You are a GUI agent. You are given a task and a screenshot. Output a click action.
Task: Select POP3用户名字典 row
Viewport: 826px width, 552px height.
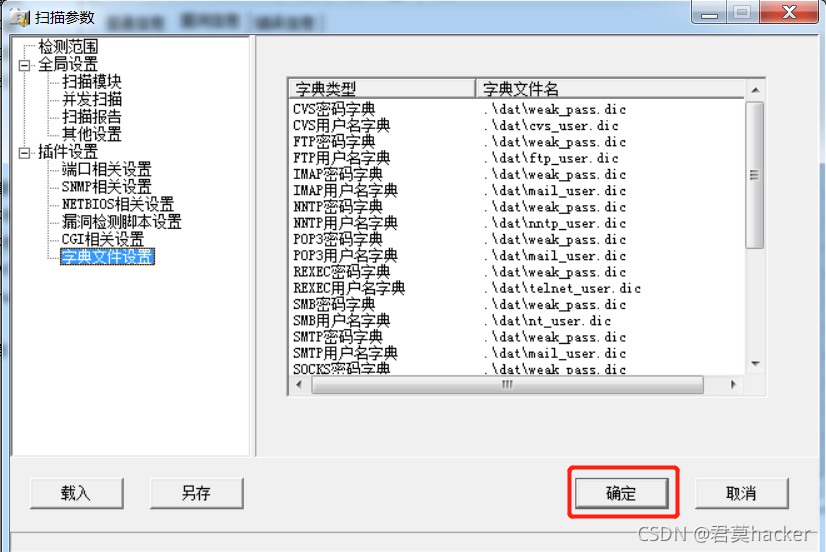coord(516,256)
